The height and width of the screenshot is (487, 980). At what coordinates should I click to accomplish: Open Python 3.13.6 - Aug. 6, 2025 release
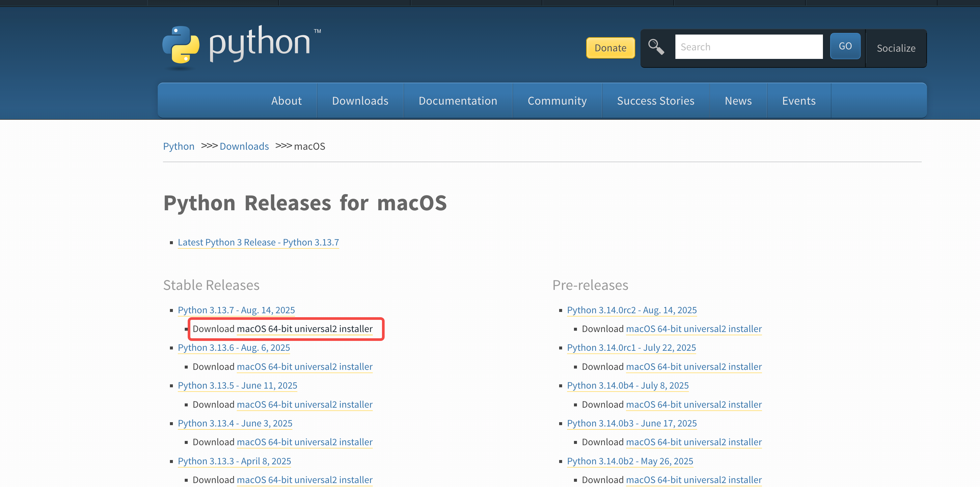click(233, 348)
